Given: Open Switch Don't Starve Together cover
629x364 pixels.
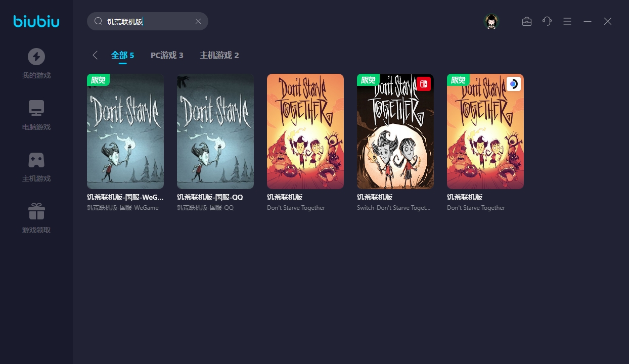Looking at the screenshot, I should point(395,131).
